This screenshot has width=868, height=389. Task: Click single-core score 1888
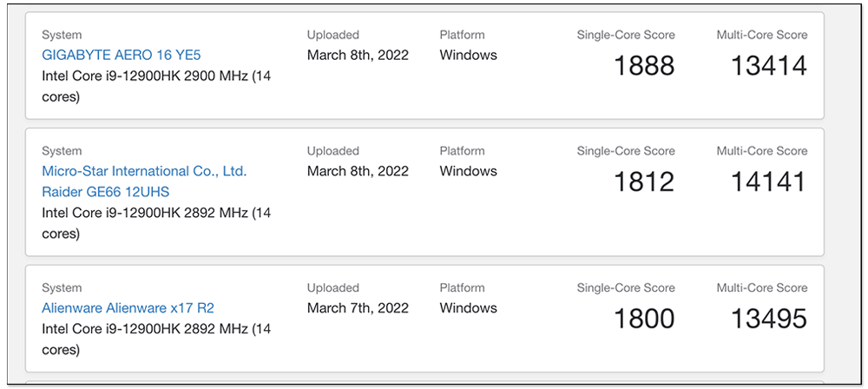(644, 66)
